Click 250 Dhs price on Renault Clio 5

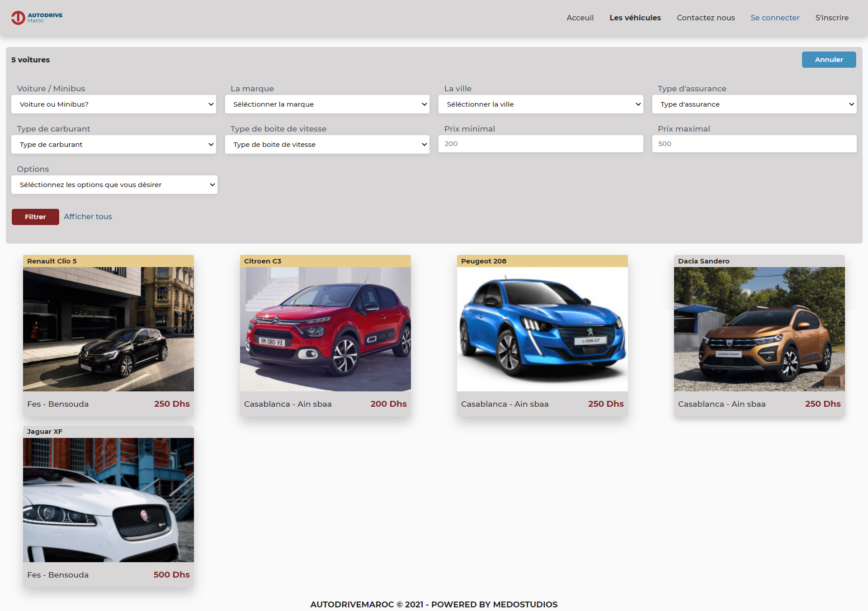tap(172, 404)
